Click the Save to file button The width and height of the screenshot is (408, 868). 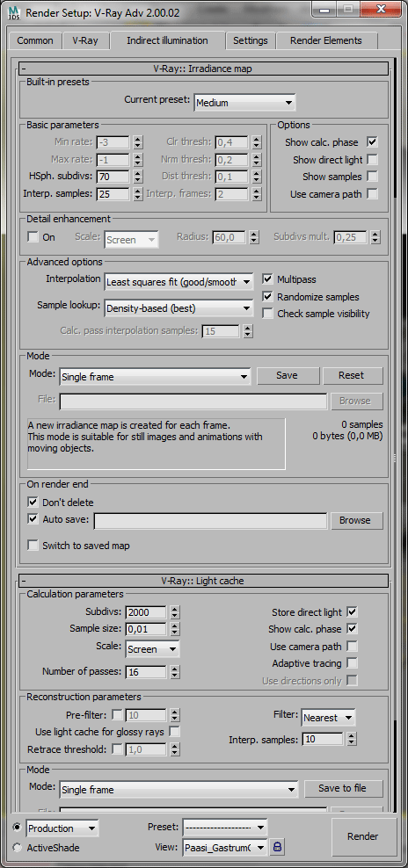[x=342, y=788]
